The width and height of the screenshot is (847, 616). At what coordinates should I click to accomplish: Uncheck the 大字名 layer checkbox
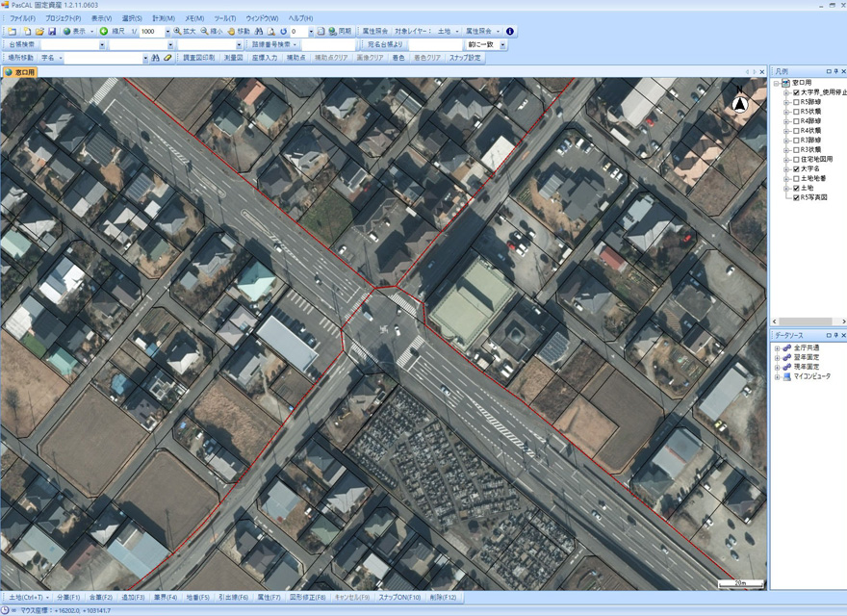point(796,168)
